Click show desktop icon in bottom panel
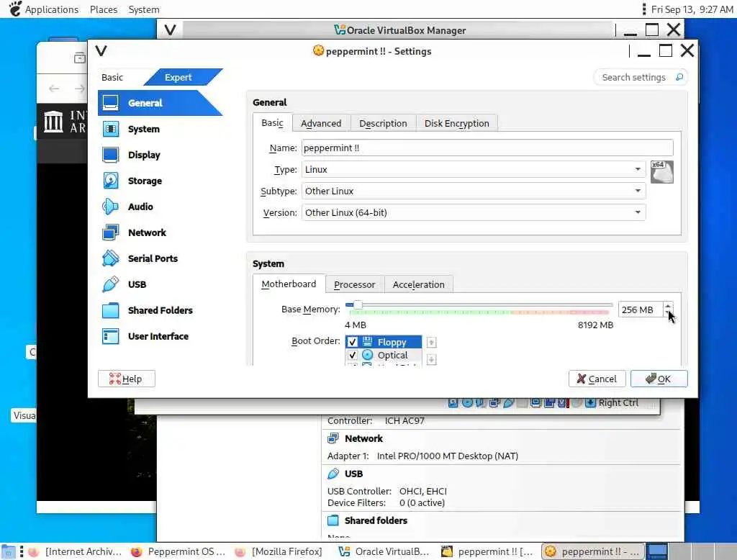 9,551
